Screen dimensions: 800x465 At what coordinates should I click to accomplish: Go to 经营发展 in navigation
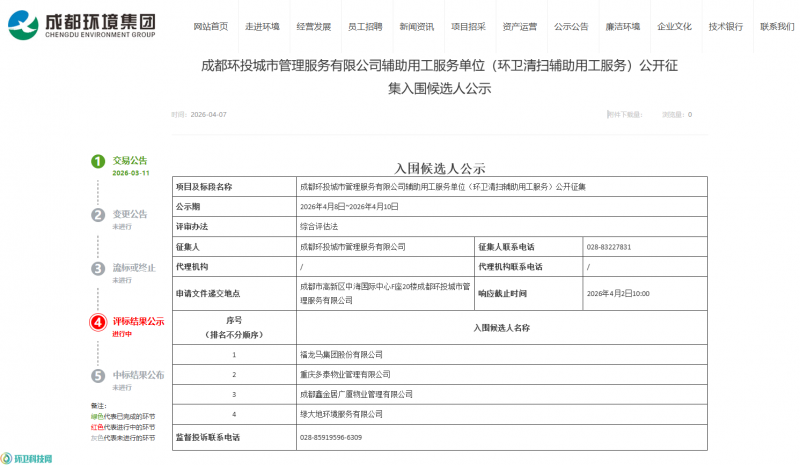click(x=314, y=26)
